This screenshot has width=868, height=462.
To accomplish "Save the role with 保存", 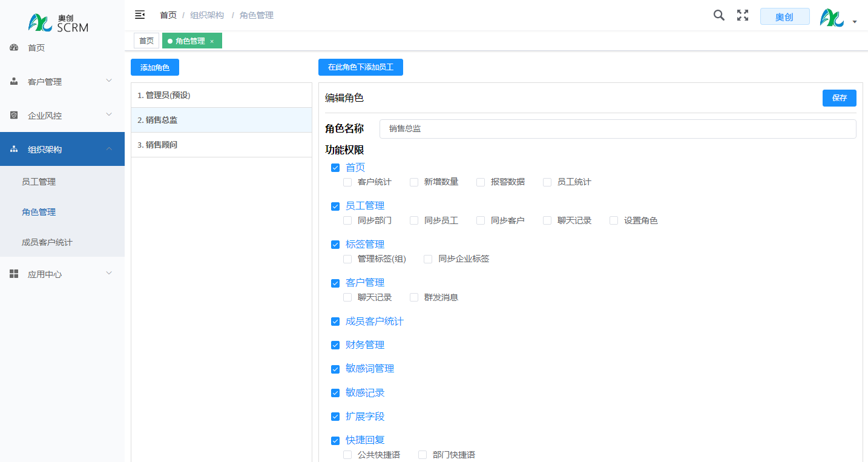I will click(x=840, y=98).
